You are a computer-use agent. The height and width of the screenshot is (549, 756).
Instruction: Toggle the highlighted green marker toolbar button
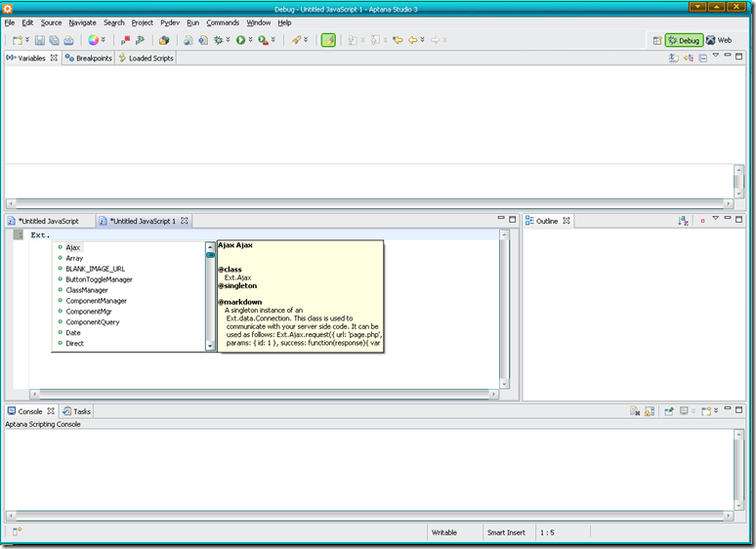(328, 40)
